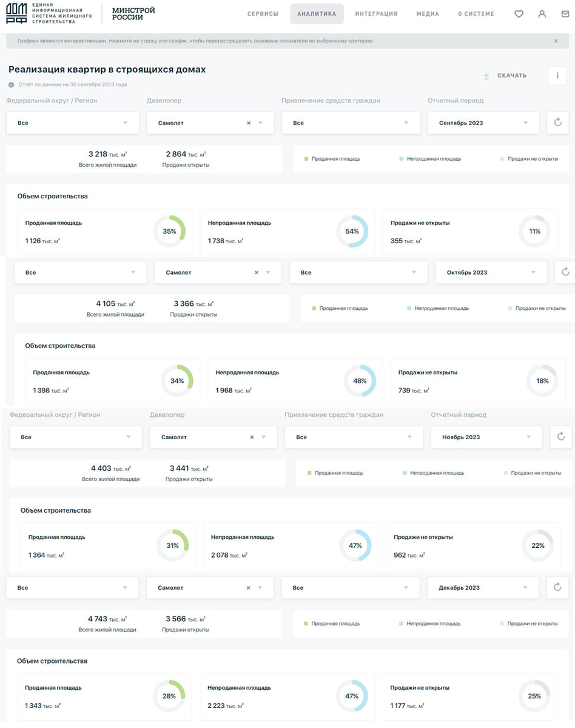Click the download arrow icon beside СКАЧАТЬ

[x=486, y=76]
